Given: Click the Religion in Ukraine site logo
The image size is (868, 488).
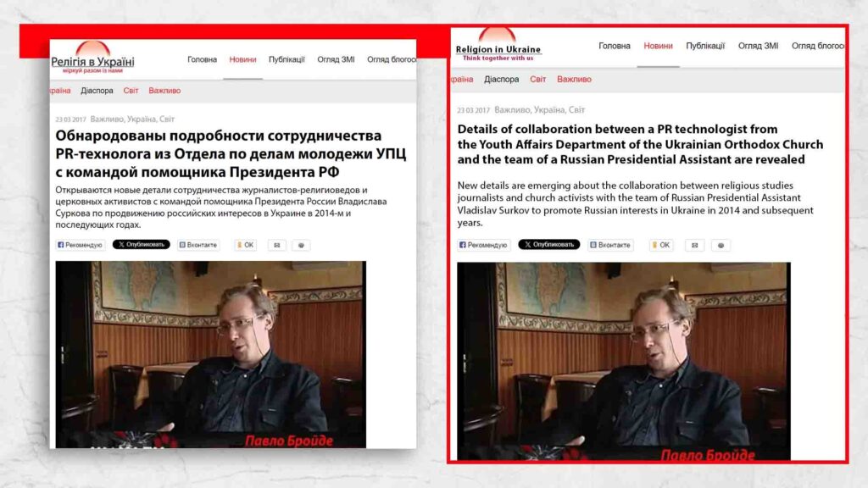Looking at the screenshot, I should [x=498, y=44].
